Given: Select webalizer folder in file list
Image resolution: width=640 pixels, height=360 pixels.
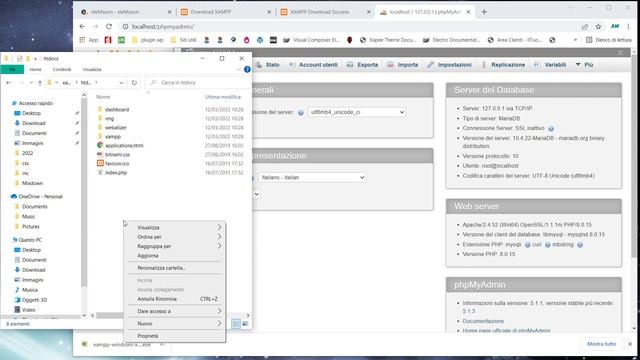Looking at the screenshot, I should pyautogui.click(x=116, y=127).
